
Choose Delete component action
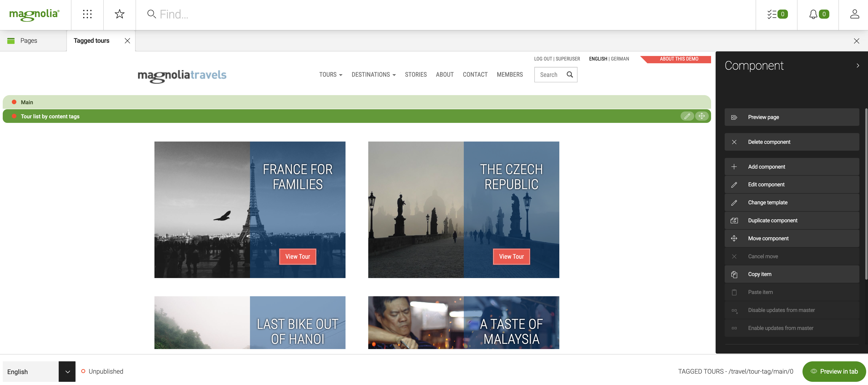pos(792,142)
